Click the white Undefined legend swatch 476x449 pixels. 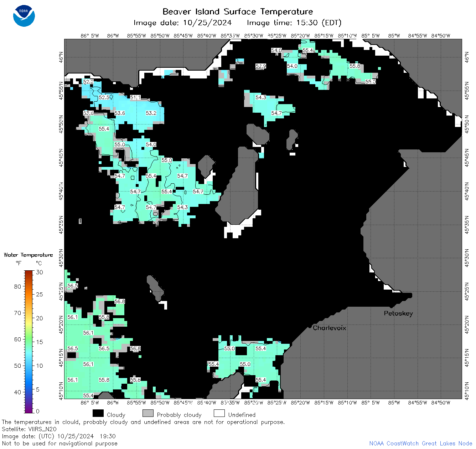point(219,413)
